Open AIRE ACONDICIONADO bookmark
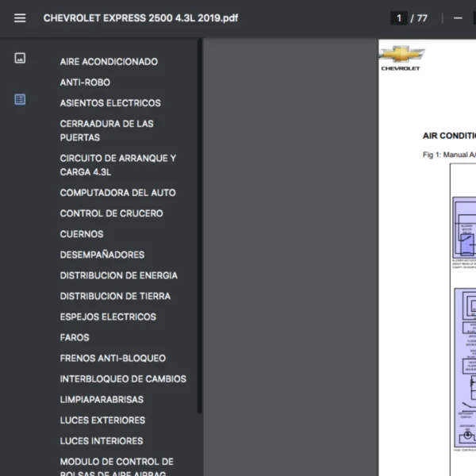The width and height of the screenshot is (476, 476). click(x=109, y=62)
